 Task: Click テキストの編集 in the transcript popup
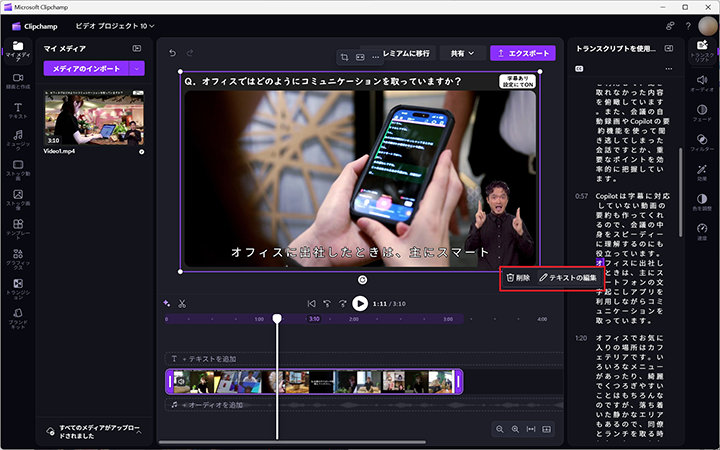(568, 278)
